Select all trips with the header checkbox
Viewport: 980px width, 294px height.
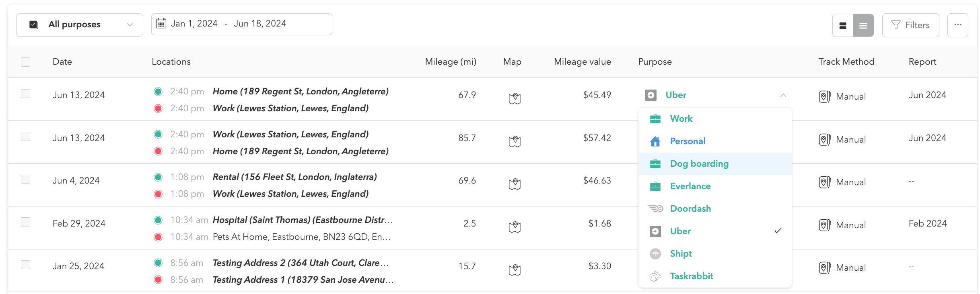tap(25, 62)
